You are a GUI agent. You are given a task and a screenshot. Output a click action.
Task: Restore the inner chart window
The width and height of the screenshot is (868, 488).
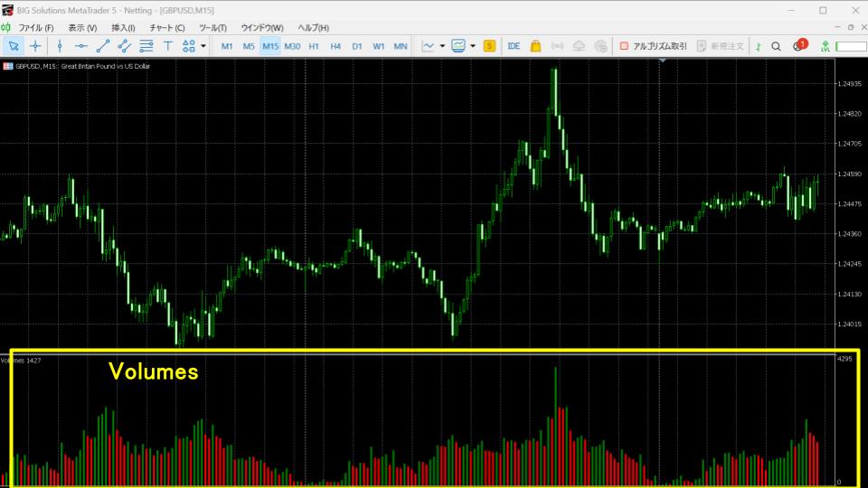click(x=851, y=27)
